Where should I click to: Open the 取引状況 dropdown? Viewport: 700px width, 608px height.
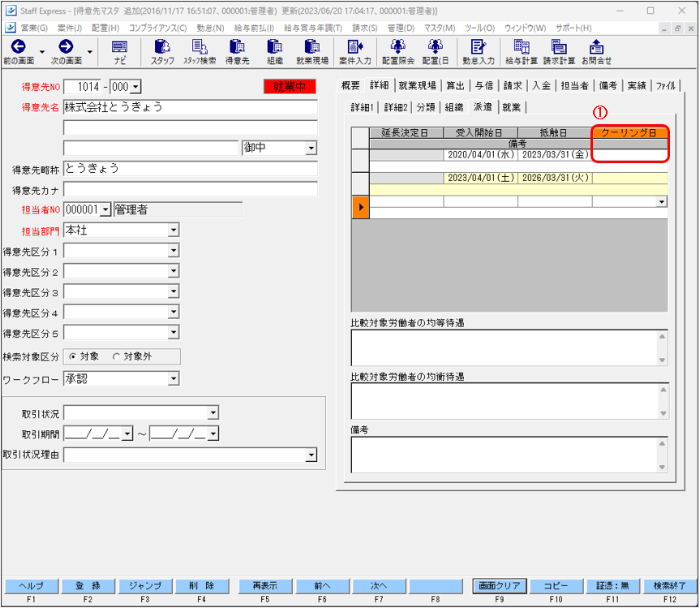click(213, 413)
